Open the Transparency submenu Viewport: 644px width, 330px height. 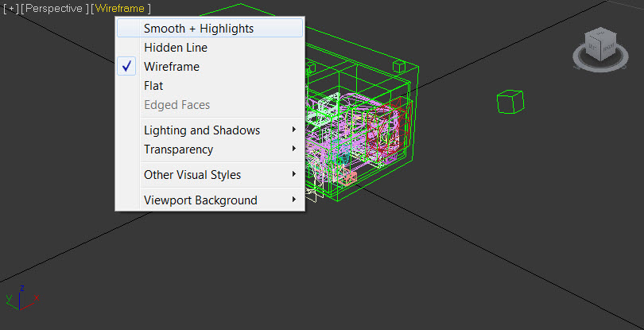(178, 149)
